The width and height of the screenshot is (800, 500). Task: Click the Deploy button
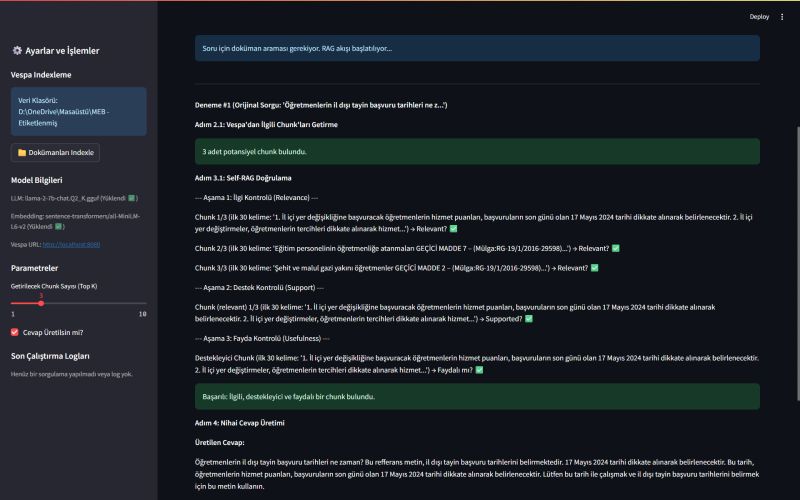[759, 17]
